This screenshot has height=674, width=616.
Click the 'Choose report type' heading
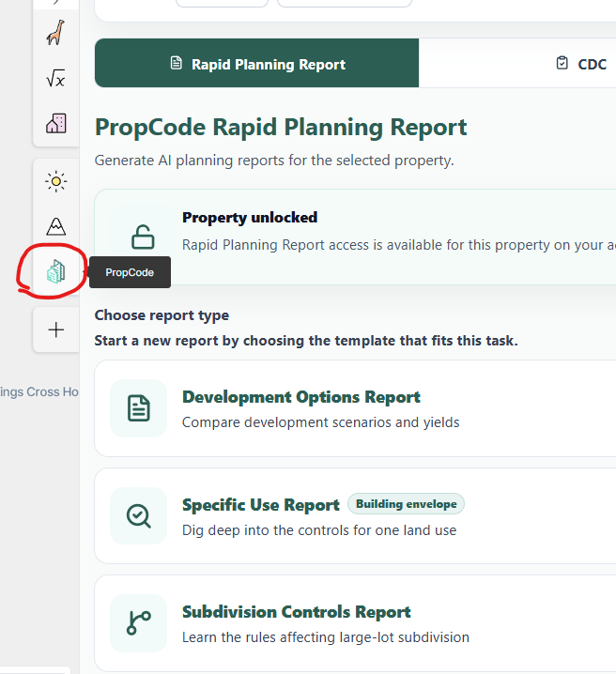162,315
